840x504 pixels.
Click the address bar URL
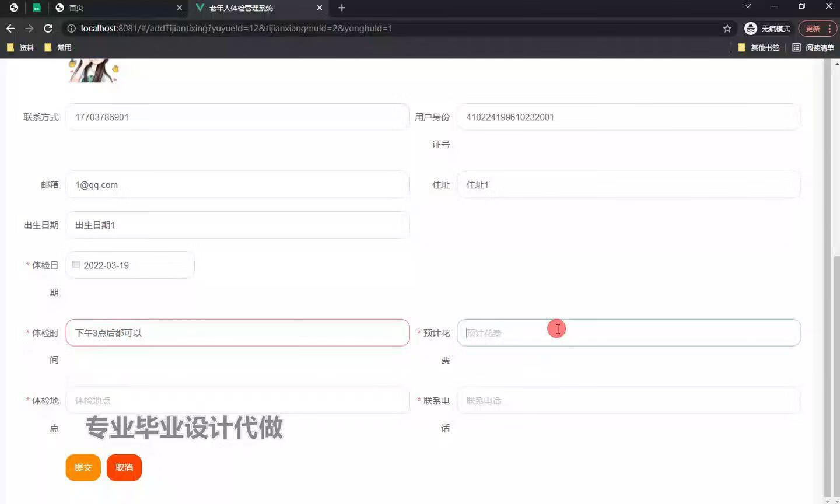click(x=236, y=29)
